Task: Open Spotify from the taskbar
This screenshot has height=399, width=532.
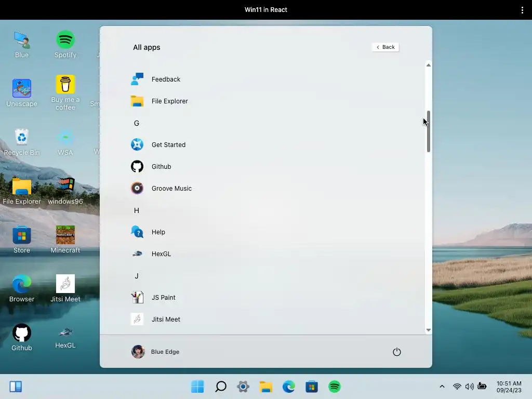Action: click(x=334, y=387)
